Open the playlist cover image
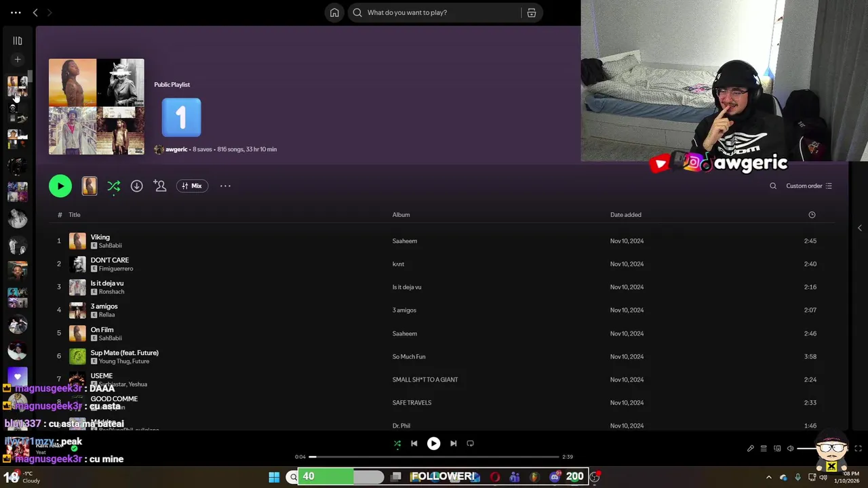This screenshot has width=868, height=488. click(x=96, y=106)
